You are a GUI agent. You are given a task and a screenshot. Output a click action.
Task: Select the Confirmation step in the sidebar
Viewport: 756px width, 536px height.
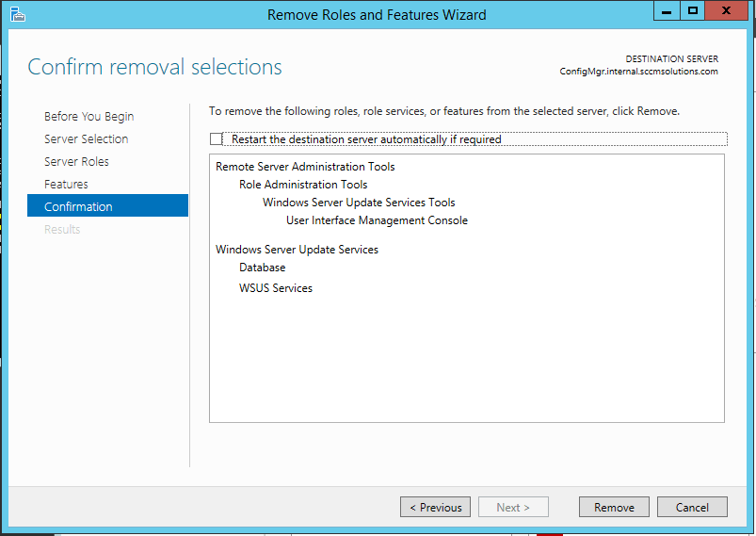[78, 207]
